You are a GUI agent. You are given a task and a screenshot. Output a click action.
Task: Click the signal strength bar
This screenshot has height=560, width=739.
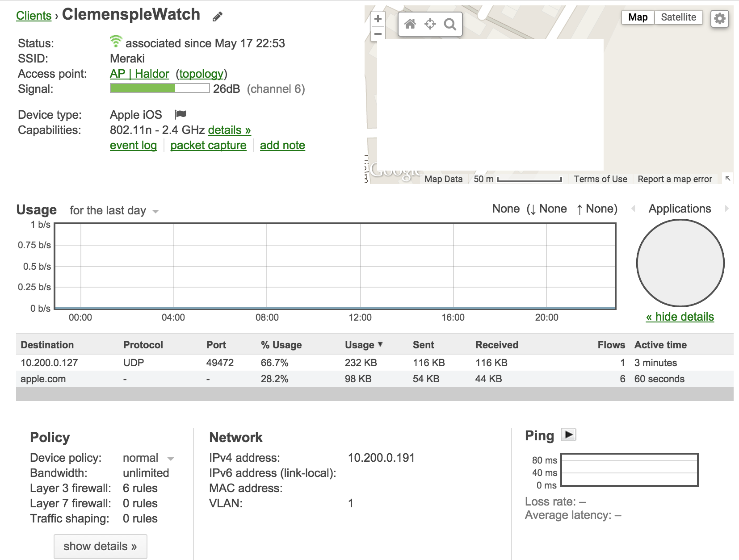[x=160, y=88]
